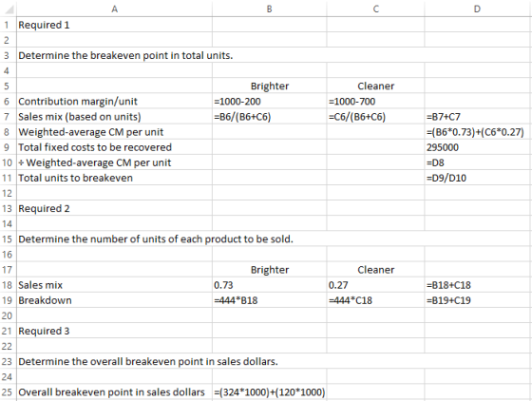
Task: Select row 1 header
Action: click(8, 25)
